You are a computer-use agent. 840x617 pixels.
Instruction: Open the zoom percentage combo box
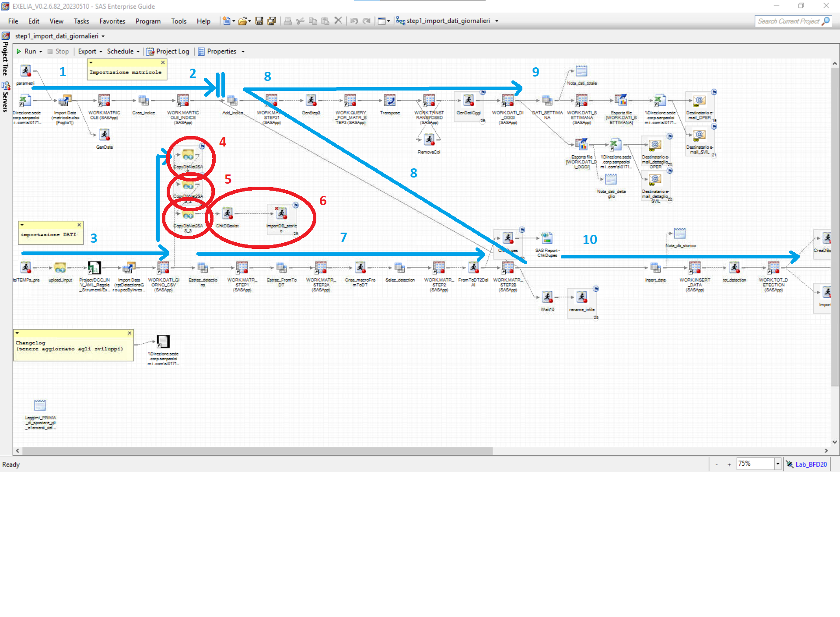777,464
